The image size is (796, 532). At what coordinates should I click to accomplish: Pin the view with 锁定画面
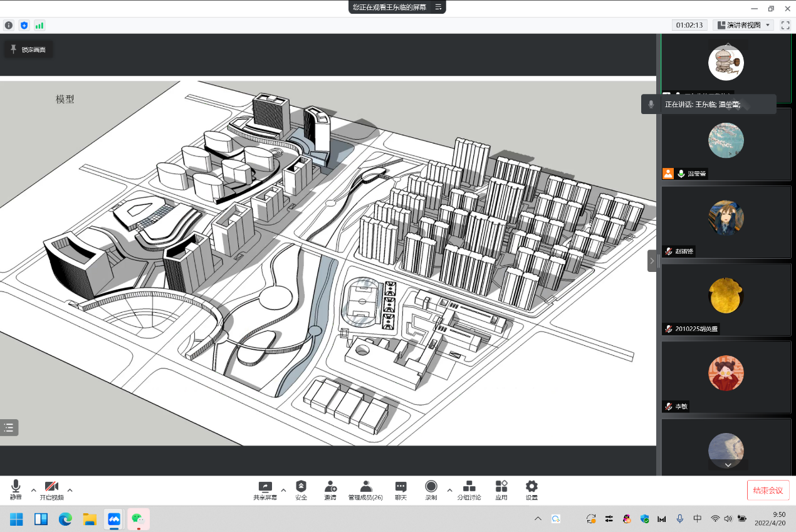click(x=28, y=50)
